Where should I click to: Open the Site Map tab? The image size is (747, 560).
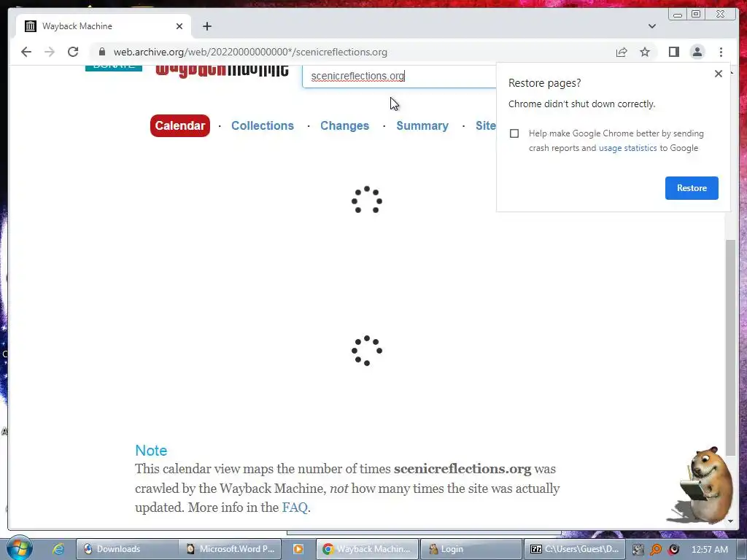(x=485, y=125)
